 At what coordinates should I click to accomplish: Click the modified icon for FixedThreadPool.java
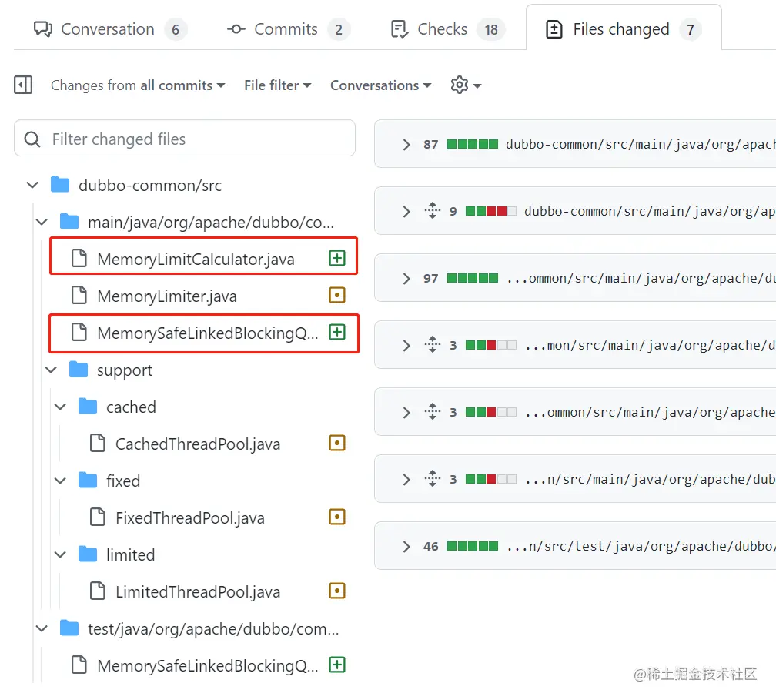(337, 517)
